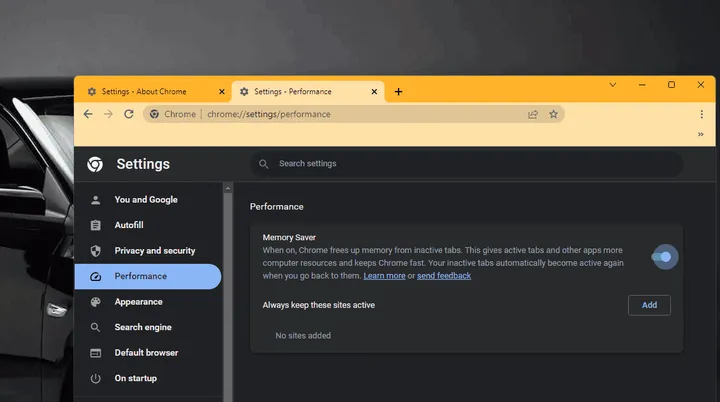Viewport: 720px width, 402px height.
Task: Click the send feedback link
Action: [444, 276]
